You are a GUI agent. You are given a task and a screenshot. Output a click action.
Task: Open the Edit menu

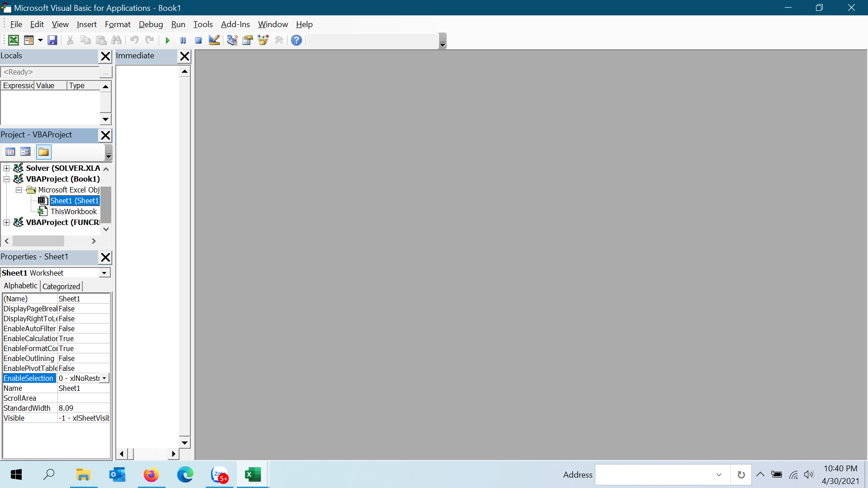(37, 24)
